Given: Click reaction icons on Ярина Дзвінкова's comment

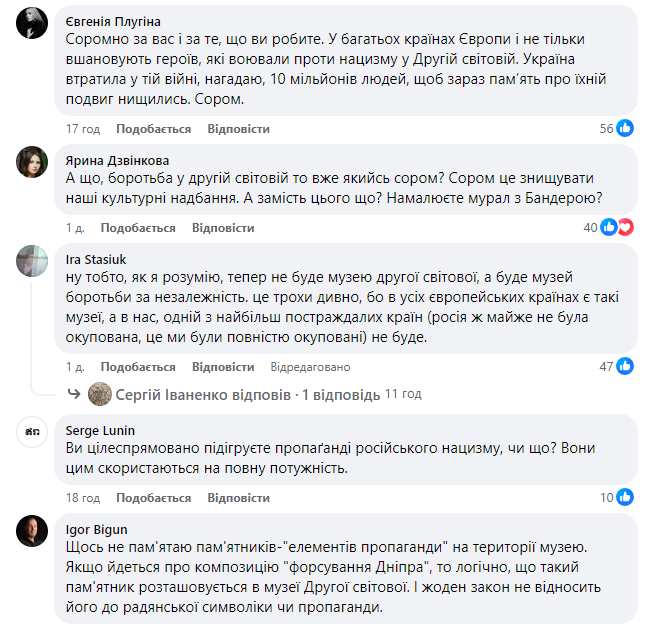Looking at the screenshot, I should 618,228.
